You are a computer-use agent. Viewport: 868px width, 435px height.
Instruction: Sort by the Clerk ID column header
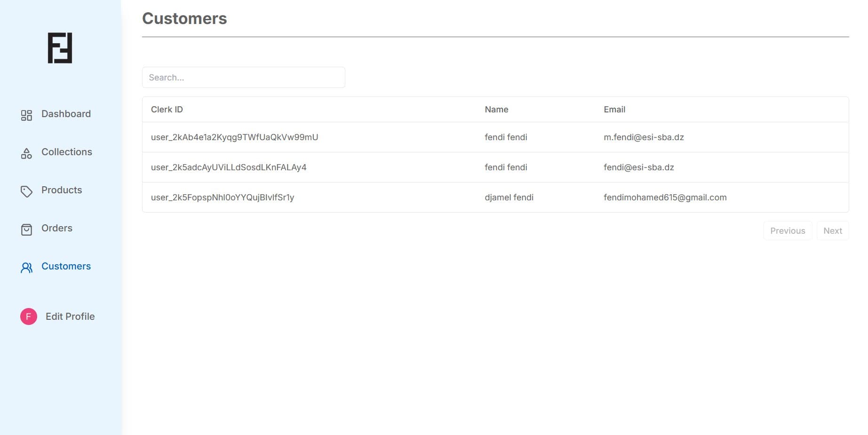click(x=167, y=110)
